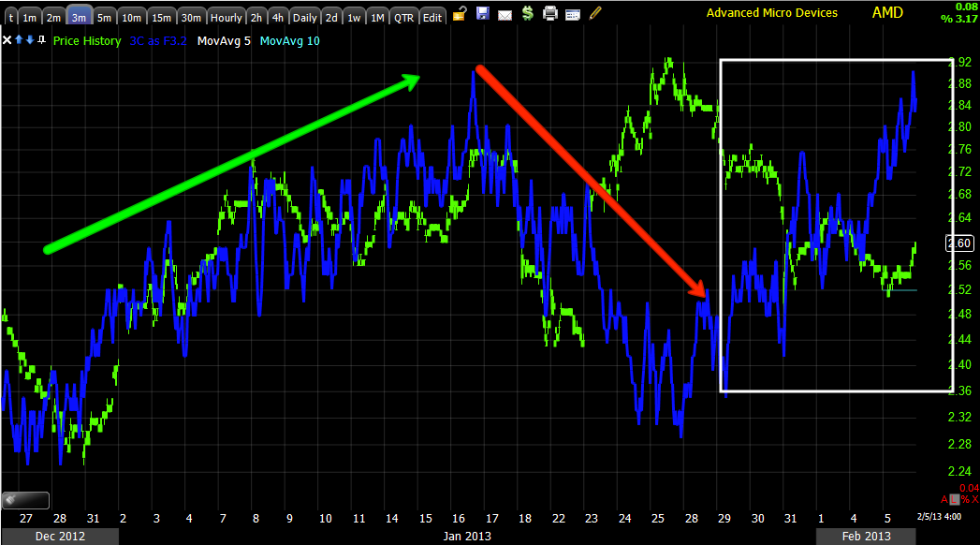Click date label 29 on time axis

pos(724,518)
